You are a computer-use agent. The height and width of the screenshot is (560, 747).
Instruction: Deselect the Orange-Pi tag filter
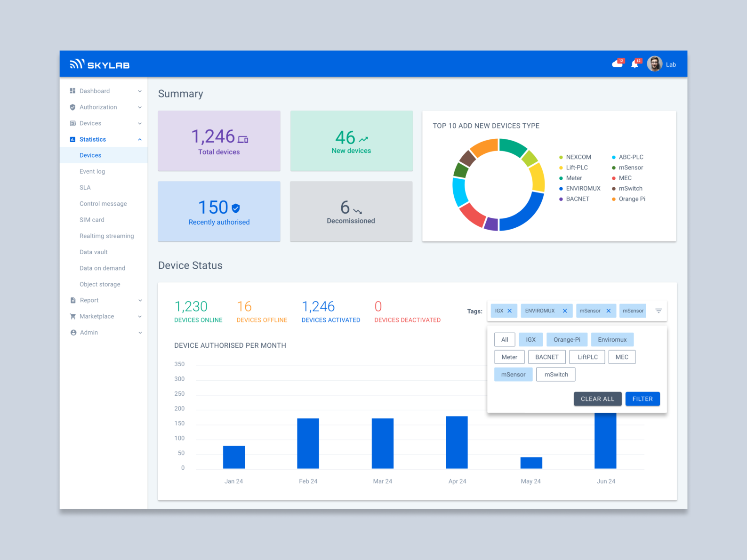tap(567, 340)
